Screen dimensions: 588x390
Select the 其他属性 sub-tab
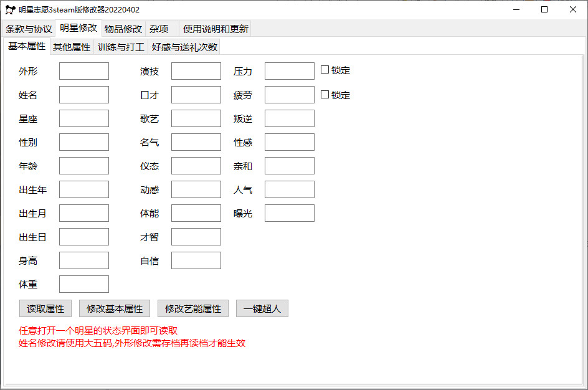point(72,47)
